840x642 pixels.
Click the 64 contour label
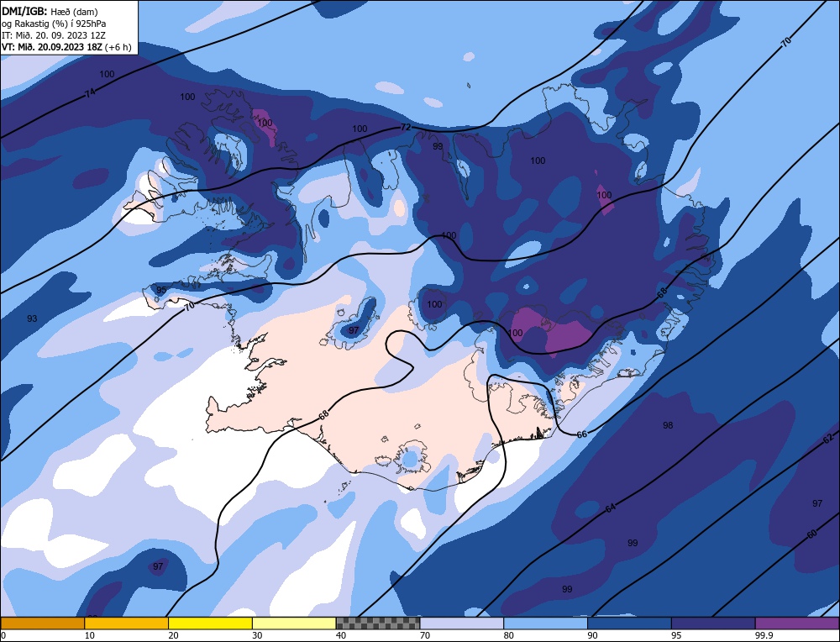click(610, 508)
